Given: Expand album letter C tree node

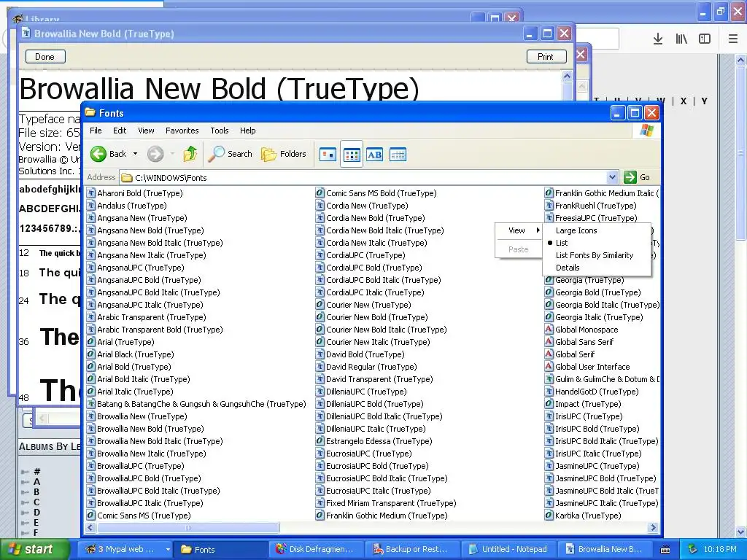Looking at the screenshot, I should (x=25, y=502).
